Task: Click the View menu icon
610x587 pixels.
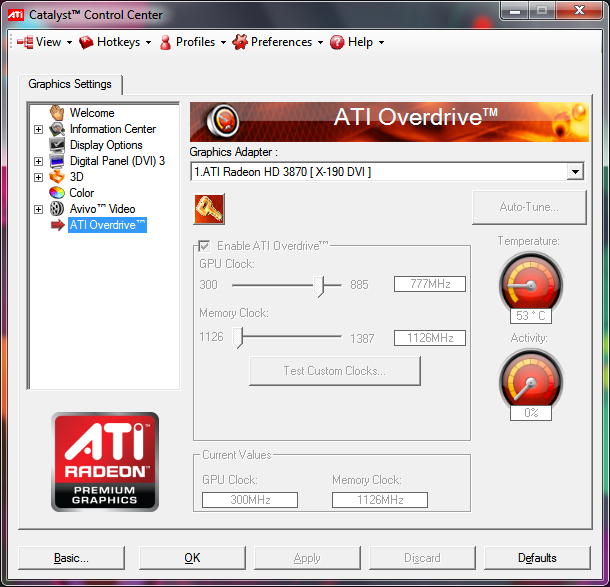Action: point(25,42)
